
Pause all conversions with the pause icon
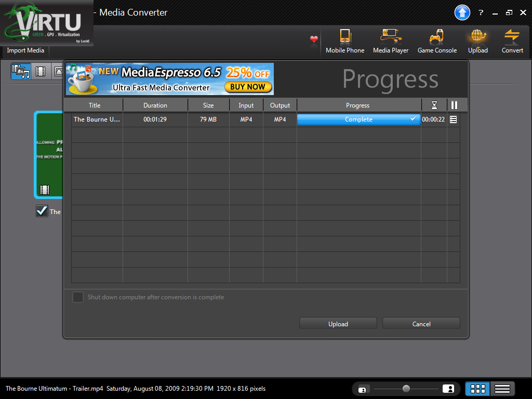point(454,105)
